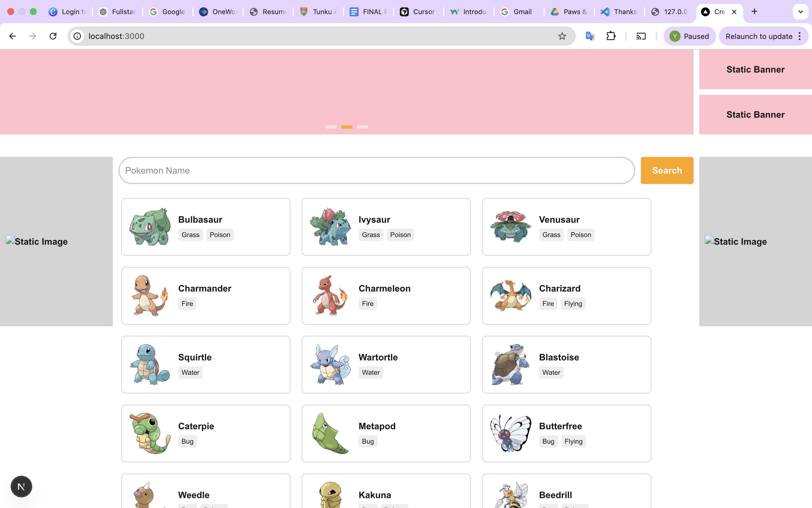
Task: Click the Metapod sprite image
Action: point(330,433)
